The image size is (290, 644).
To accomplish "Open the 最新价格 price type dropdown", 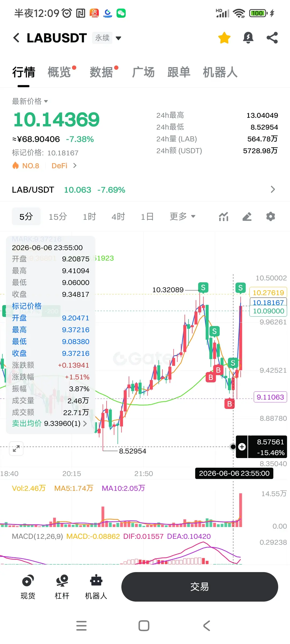I will pyautogui.click(x=30, y=101).
